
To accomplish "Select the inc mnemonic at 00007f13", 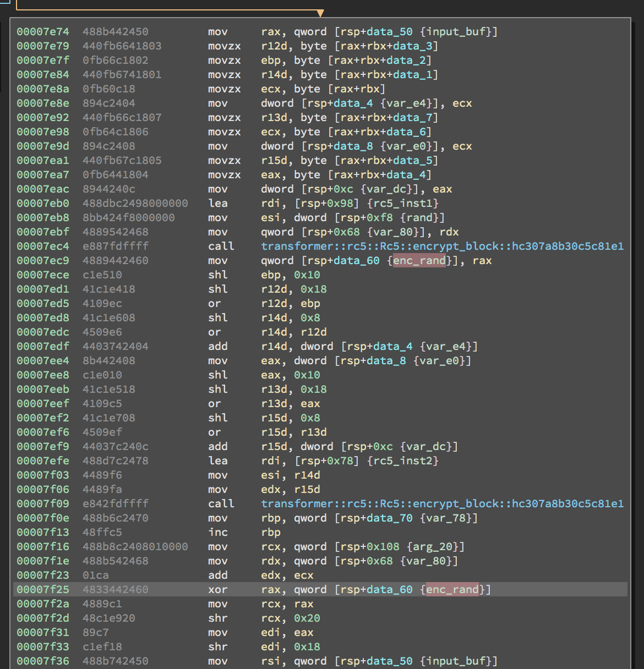I will [218, 532].
